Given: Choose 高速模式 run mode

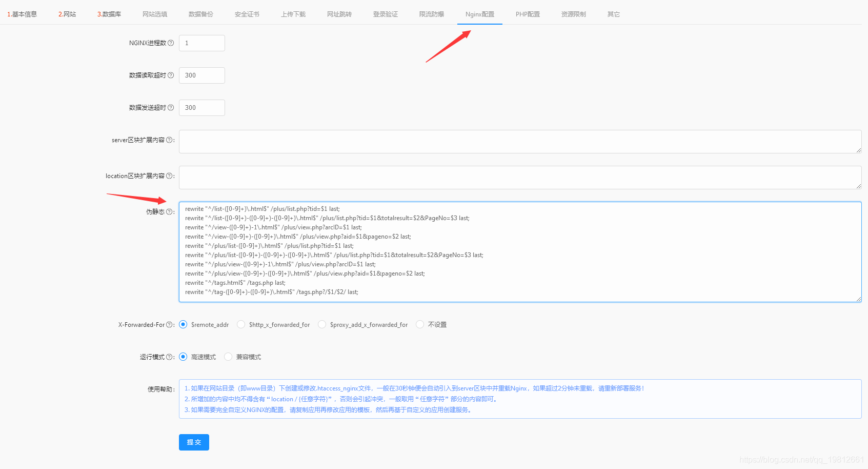Looking at the screenshot, I should (x=183, y=357).
